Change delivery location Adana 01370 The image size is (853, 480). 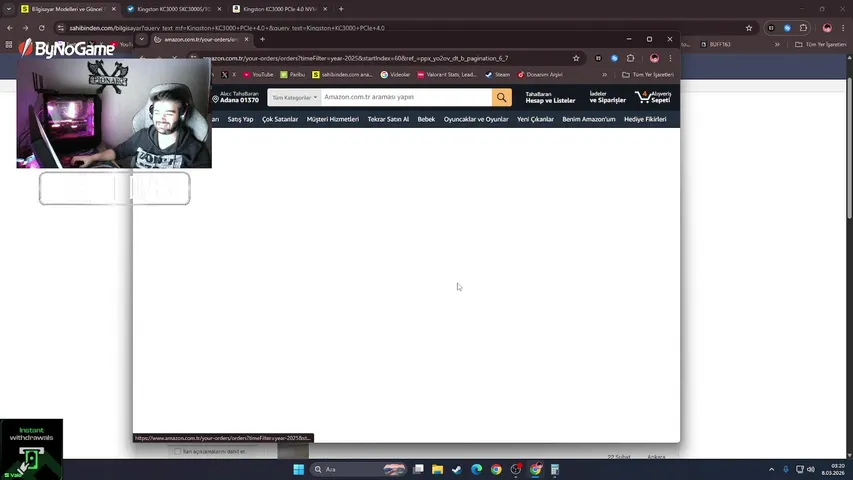[236, 97]
